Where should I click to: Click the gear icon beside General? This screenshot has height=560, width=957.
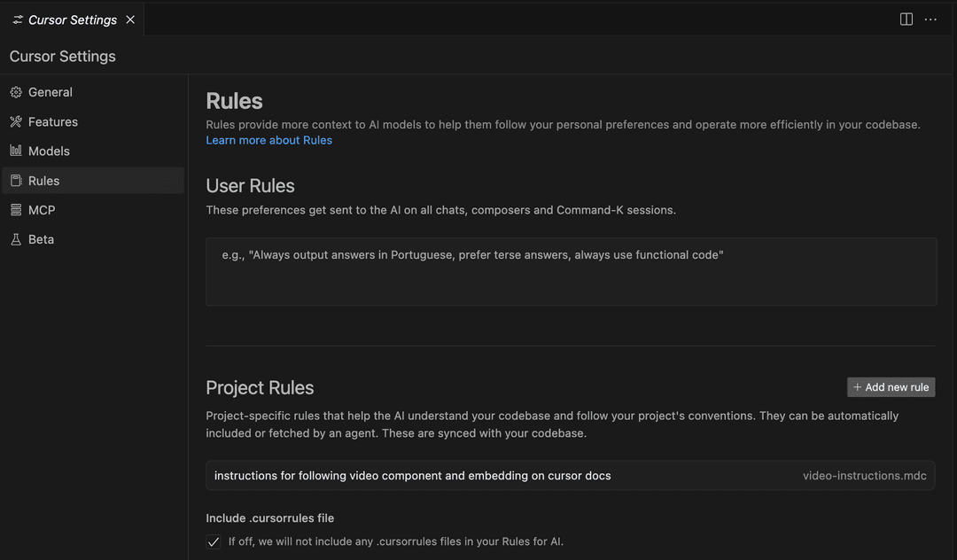point(16,92)
